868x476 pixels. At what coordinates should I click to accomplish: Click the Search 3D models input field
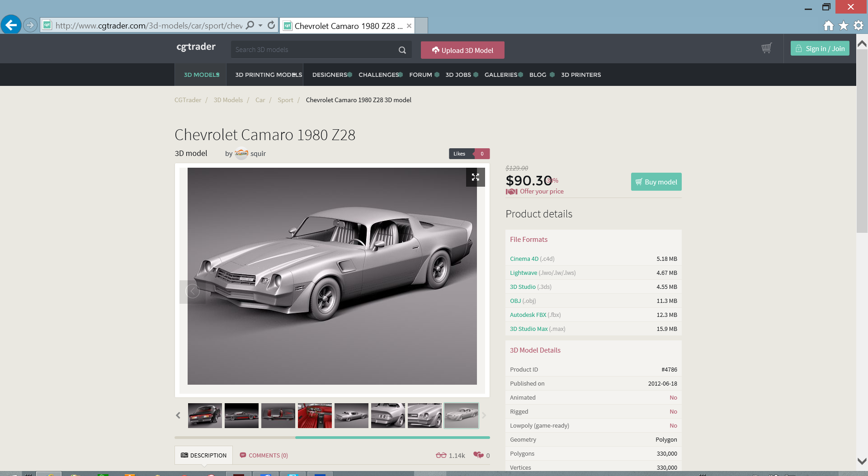click(x=313, y=50)
